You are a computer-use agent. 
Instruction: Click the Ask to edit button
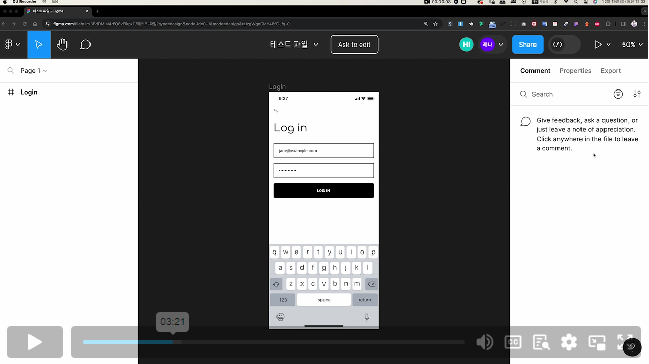coord(354,44)
